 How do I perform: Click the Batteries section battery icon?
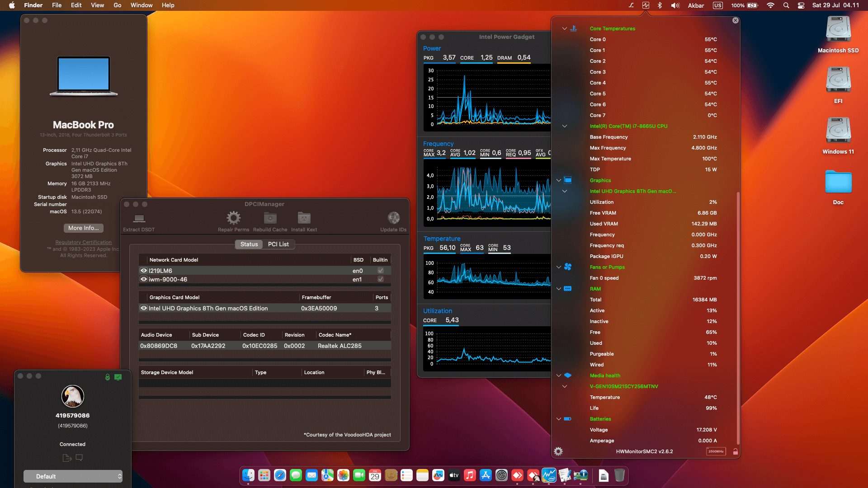(x=568, y=419)
